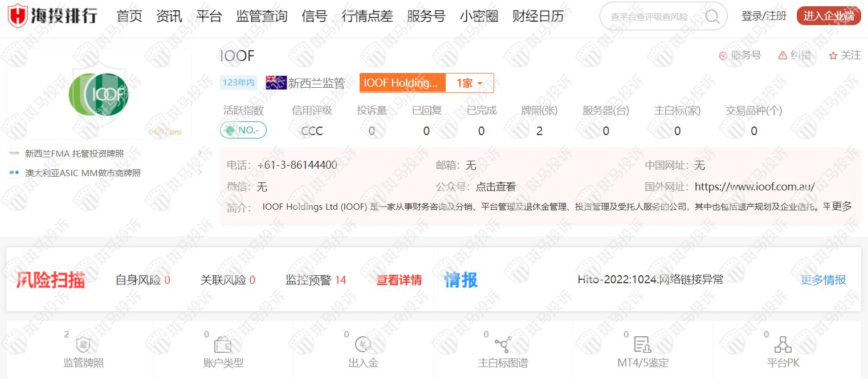Open the 查看详情 risk scan link
Screen dimensions: 868x379
point(399,280)
